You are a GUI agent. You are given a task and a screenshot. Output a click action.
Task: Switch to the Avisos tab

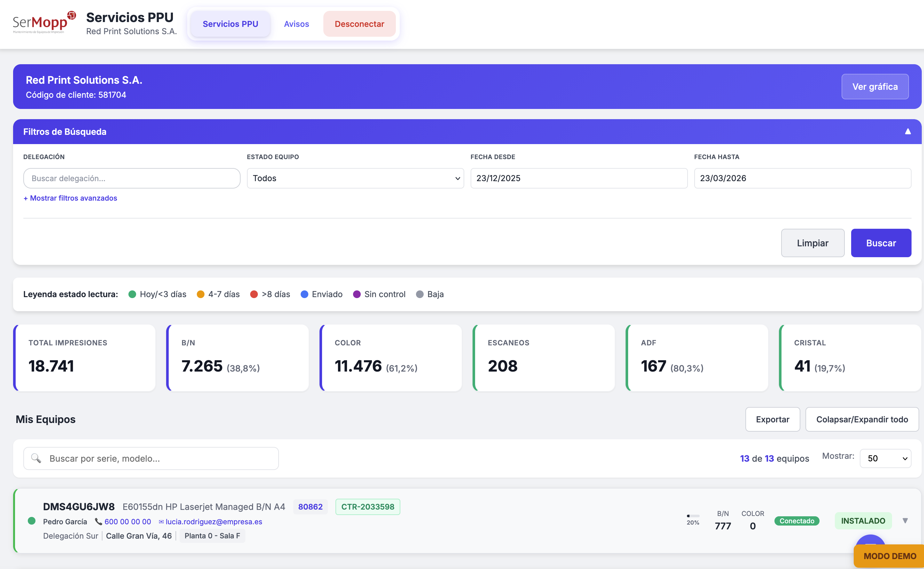296,24
